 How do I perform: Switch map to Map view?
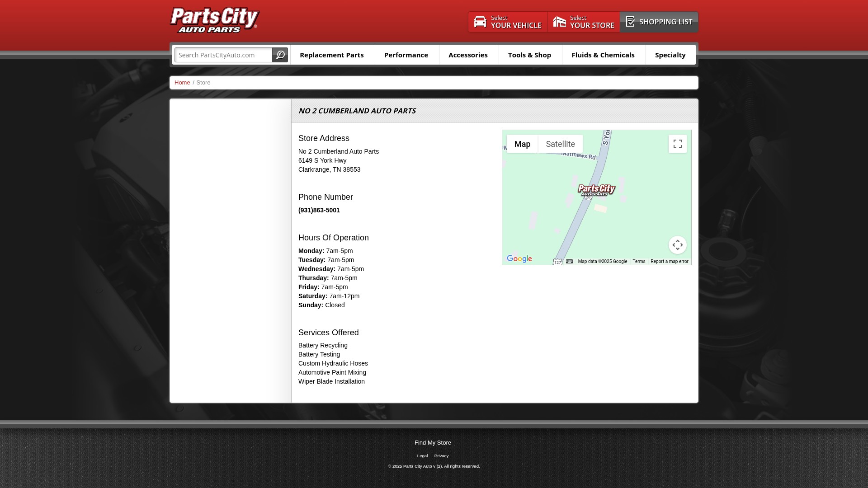[x=522, y=144]
